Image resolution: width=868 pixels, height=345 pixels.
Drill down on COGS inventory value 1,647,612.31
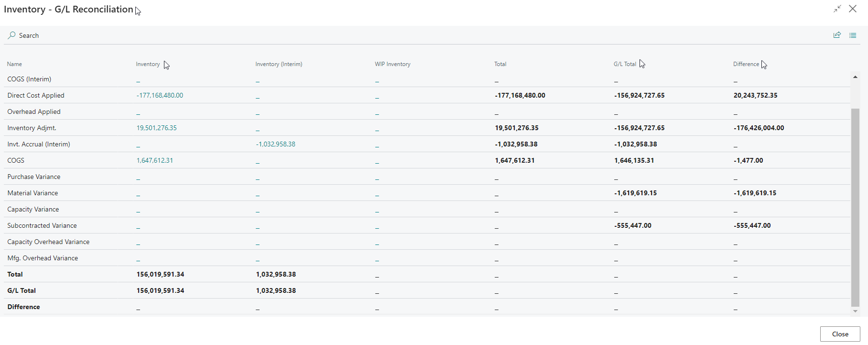pyautogui.click(x=155, y=161)
